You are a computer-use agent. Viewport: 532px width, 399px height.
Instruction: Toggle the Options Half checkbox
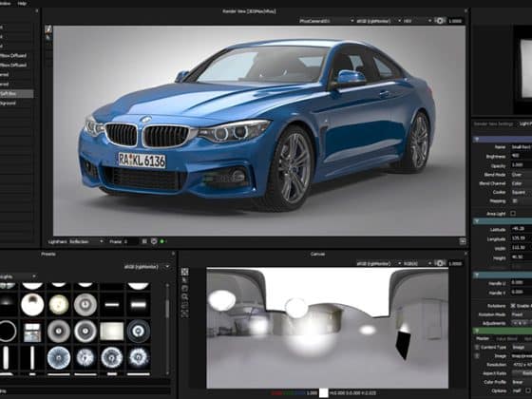[x=528, y=391]
